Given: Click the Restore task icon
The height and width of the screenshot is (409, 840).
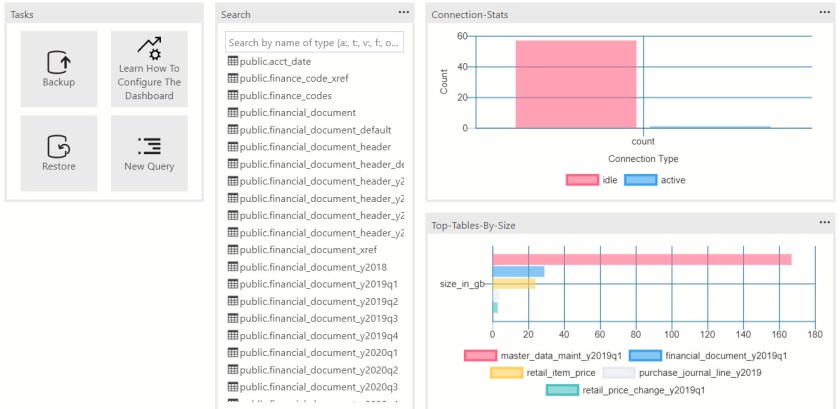Looking at the screenshot, I should (x=59, y=146).
